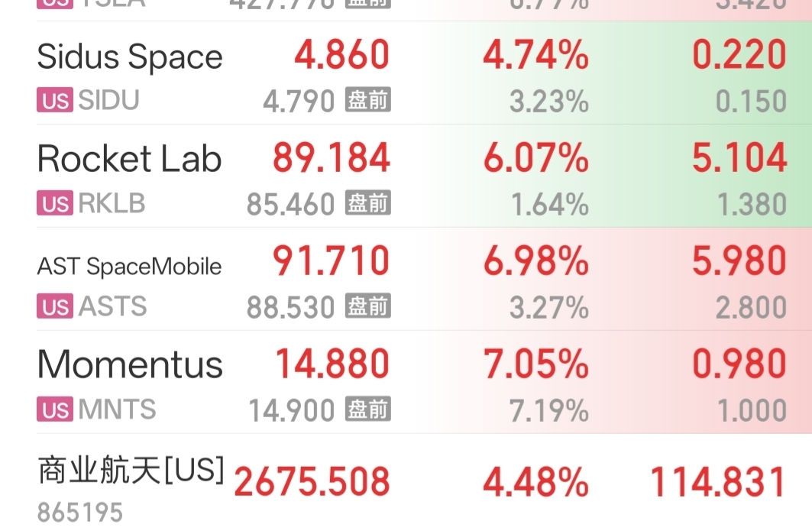Click the US market badge beside MNTS
This screenshot has width=812, height=531.
point(55,410)
